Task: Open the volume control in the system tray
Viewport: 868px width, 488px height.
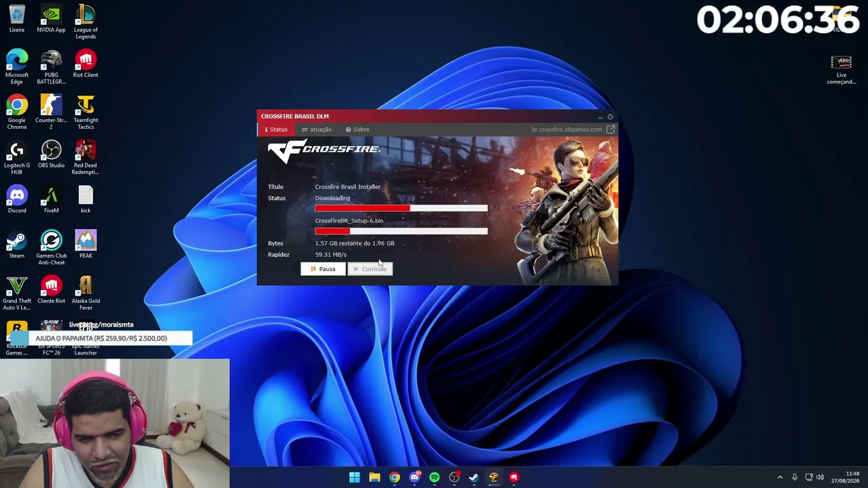Action: point(820,477)
